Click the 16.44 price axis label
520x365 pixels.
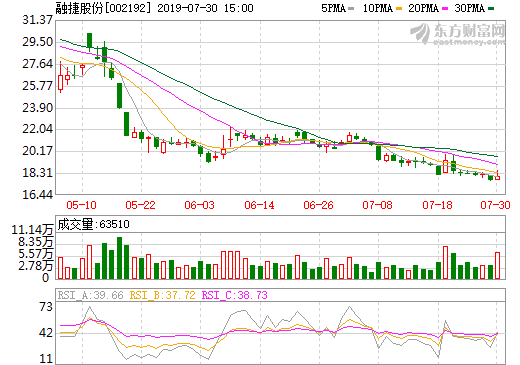[38, 195]
